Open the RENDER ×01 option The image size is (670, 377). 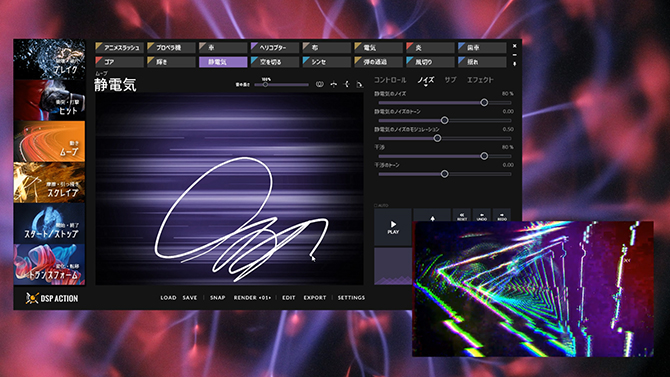pos(252,297)
